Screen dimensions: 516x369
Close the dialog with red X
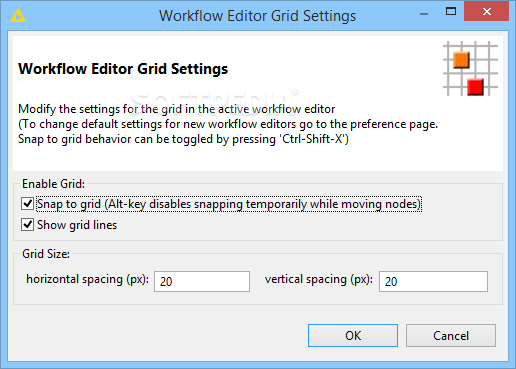[487, 12]
